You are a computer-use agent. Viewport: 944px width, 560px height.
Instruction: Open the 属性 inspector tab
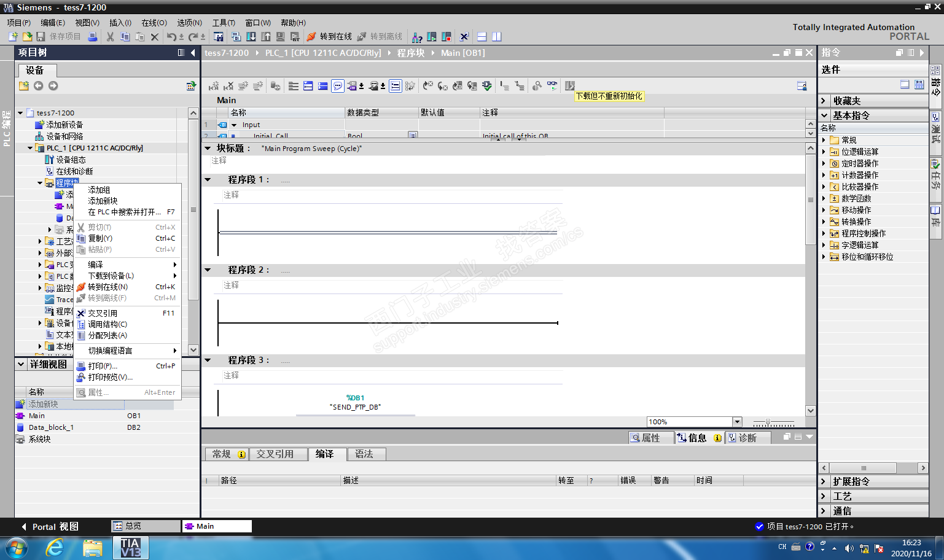coord(650,438)
